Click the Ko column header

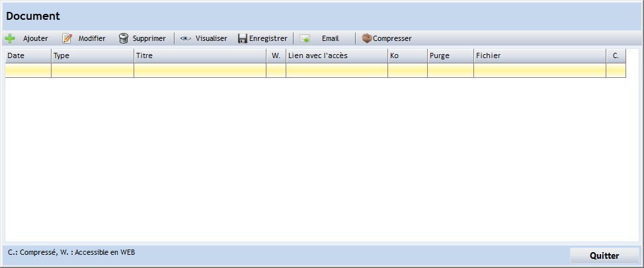(407, 55)
